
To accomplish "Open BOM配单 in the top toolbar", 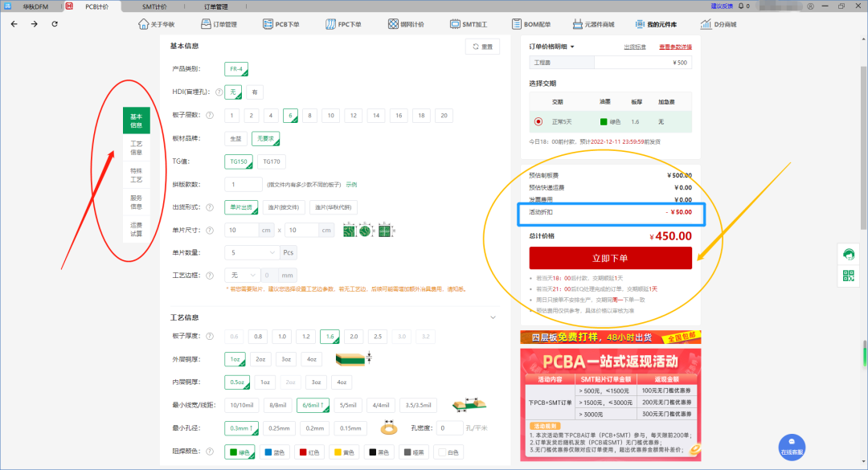I will coord(531,24).
